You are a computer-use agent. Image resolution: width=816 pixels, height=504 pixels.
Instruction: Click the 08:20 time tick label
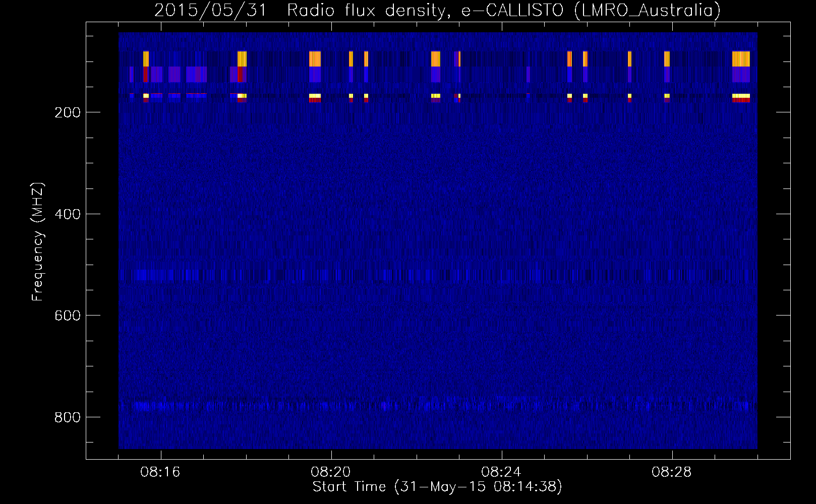[x=331, y=472]
